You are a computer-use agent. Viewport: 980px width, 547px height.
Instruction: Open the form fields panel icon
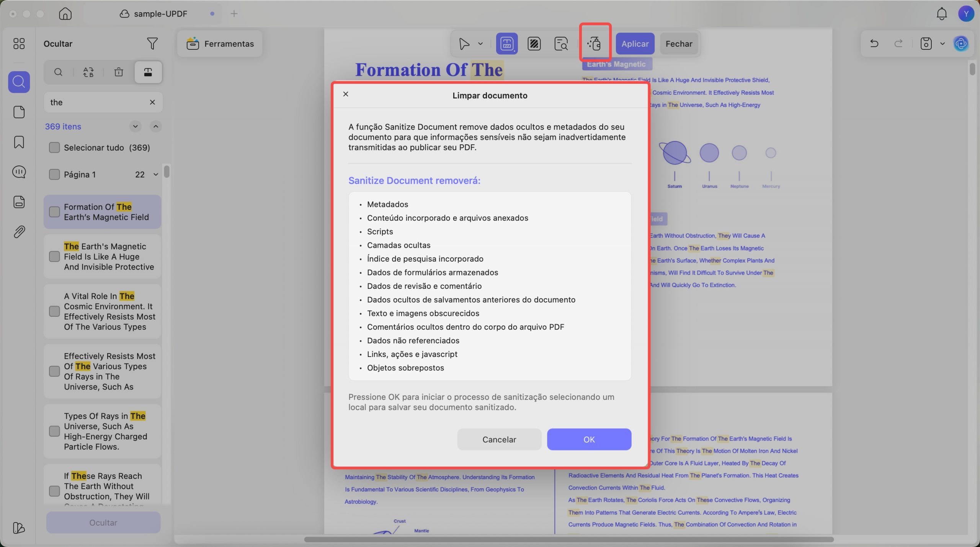[19, 202]
